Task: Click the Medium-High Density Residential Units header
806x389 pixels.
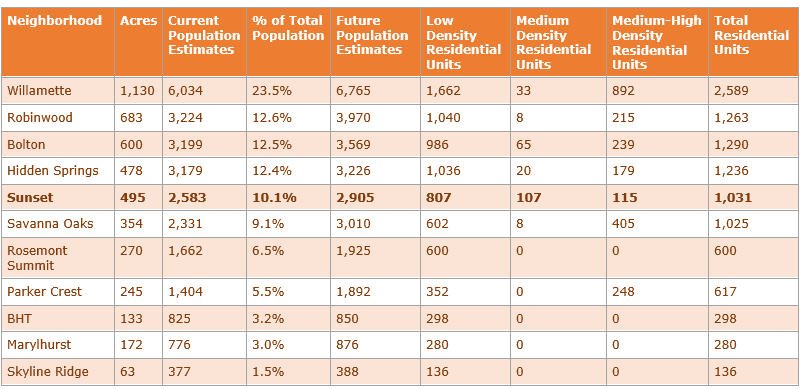Action: (x=657, y=42)
